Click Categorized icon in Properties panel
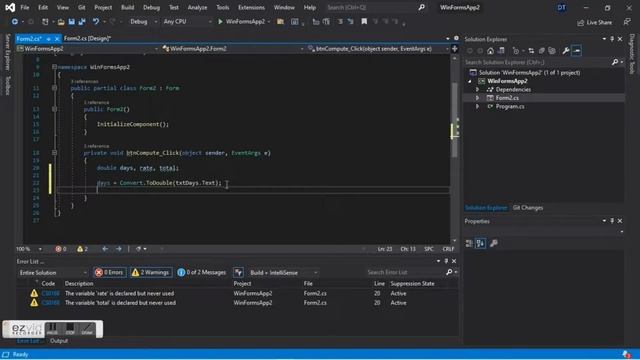Viewport: 640px width, 360px height. [x=469, y=243]
